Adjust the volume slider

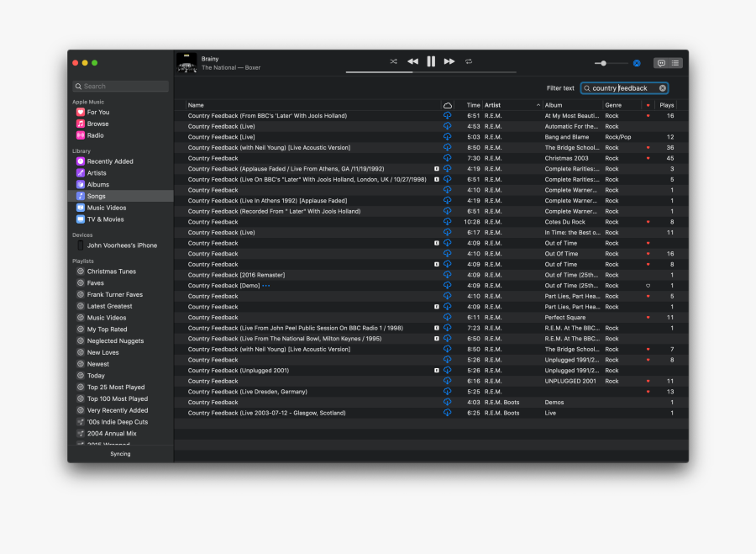(603, 63)
